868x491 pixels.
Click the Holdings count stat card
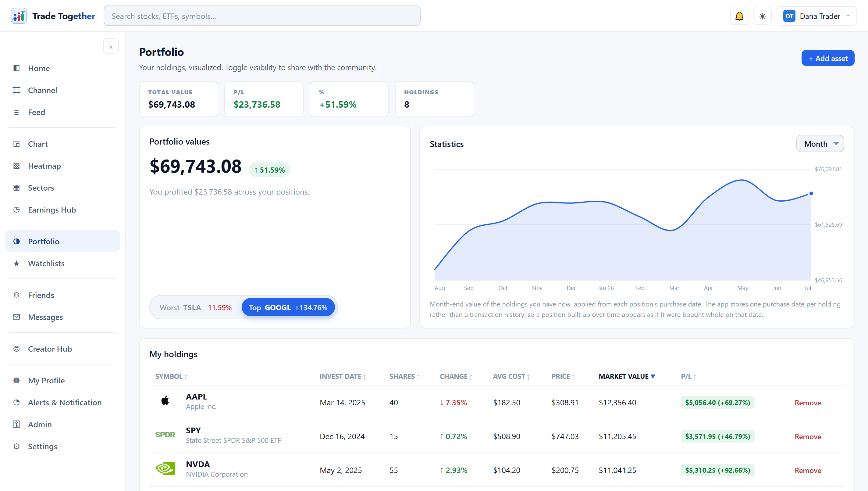pyautogui.click(x=434, y=99)
